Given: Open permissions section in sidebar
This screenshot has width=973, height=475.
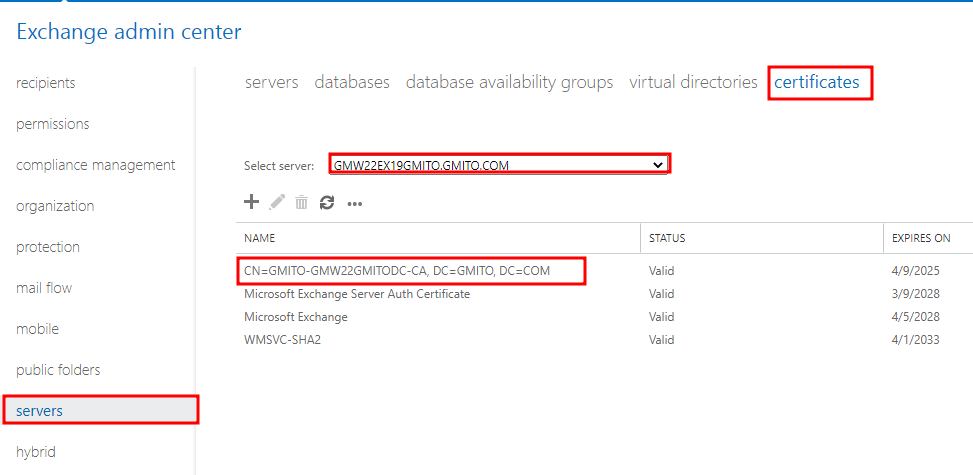Looking at the screenshot, I should point(53,124).
